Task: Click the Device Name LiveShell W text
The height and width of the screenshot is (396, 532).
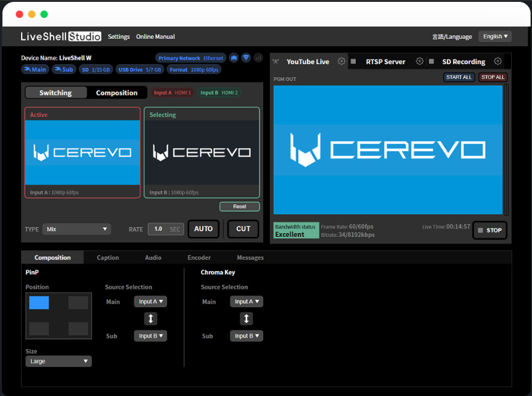Action: tap(56, 58)
